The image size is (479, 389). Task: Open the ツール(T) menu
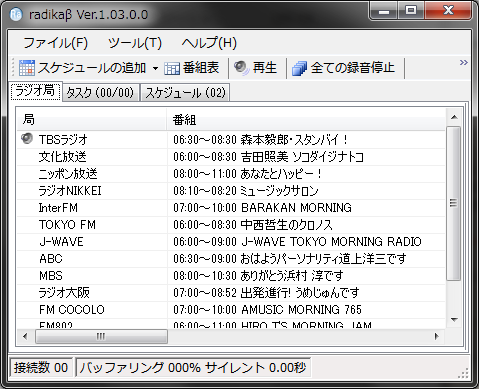(135, 43)
